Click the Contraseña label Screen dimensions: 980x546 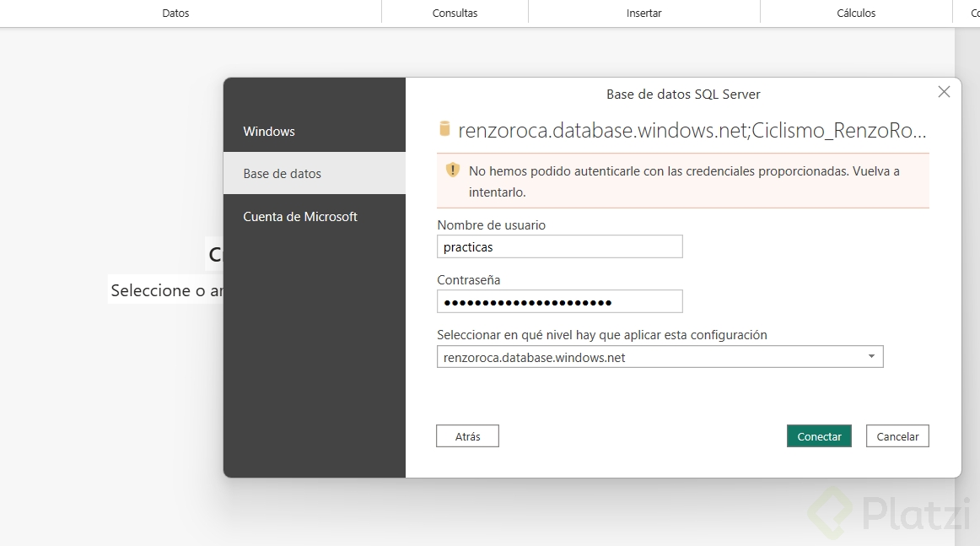(x=469, y=280)
